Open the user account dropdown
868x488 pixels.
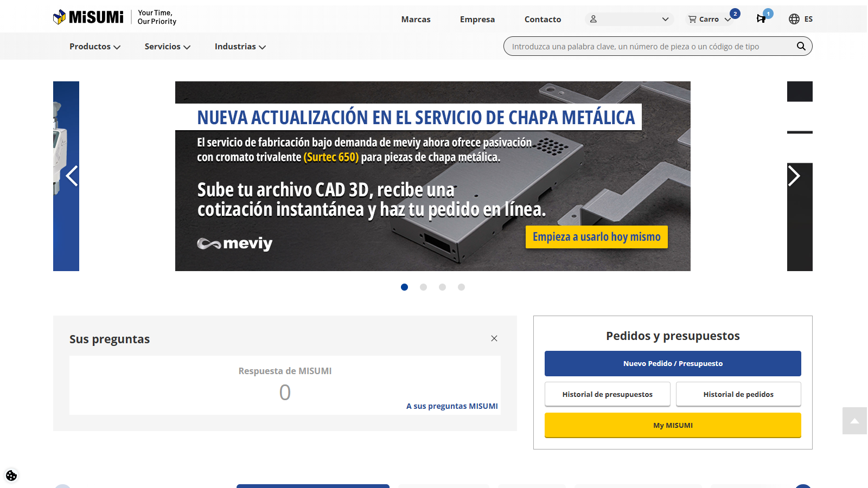coord(629,19)
